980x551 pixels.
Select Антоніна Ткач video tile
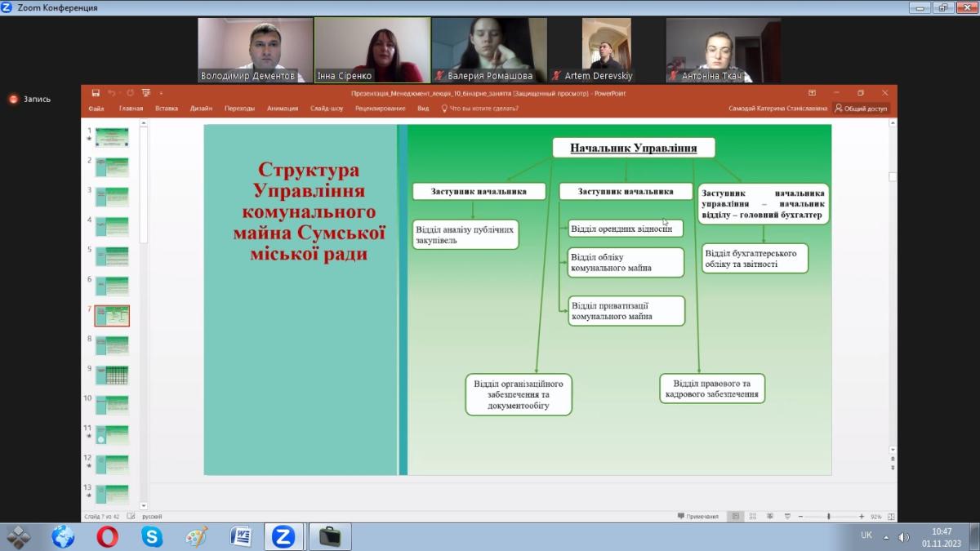click(x=724, y=51)
